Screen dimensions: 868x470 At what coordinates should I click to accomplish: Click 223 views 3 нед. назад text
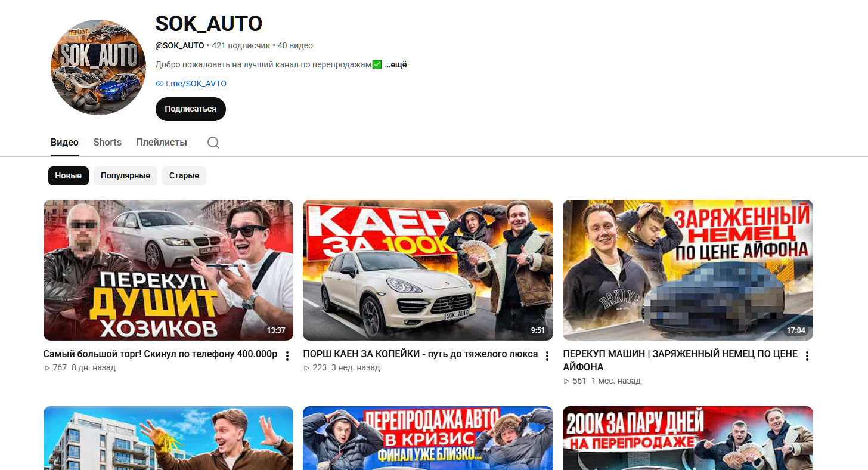342,367
